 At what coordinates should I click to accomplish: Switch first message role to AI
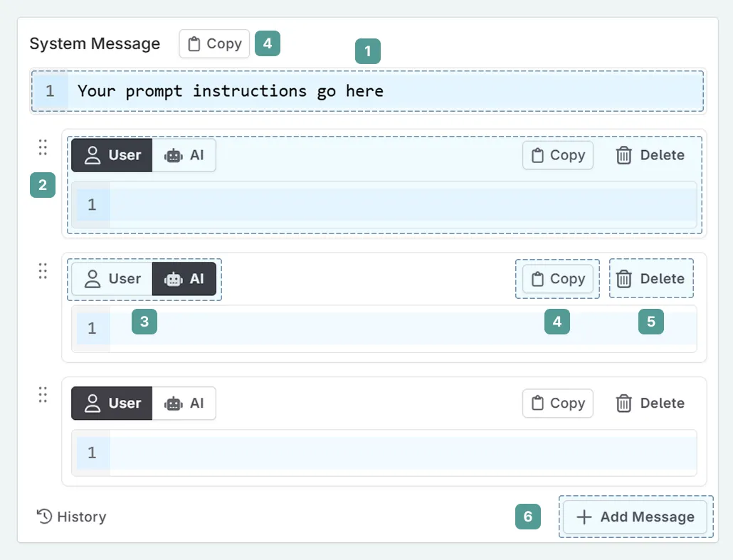click(x=184, y=155)
